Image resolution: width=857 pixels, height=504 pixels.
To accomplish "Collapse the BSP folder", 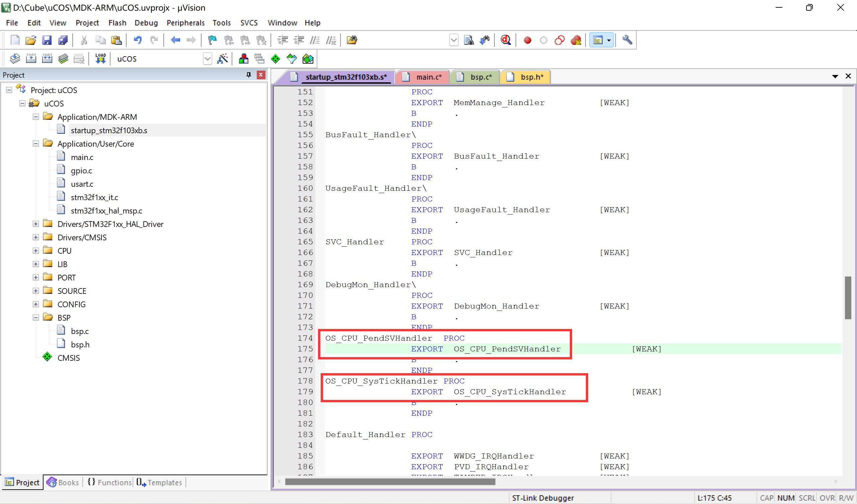I will pyautogui.click(x=36, y=317).
